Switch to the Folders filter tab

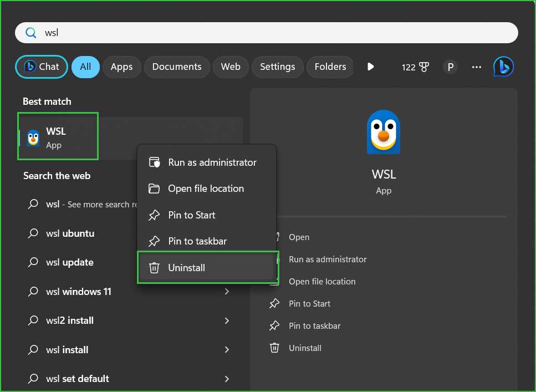pos(330,67)
